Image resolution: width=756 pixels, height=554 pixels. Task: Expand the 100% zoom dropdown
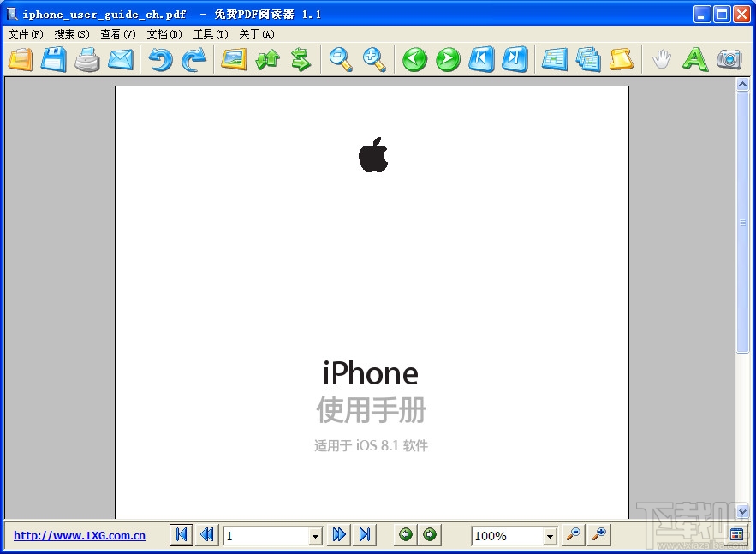point(550,536)
